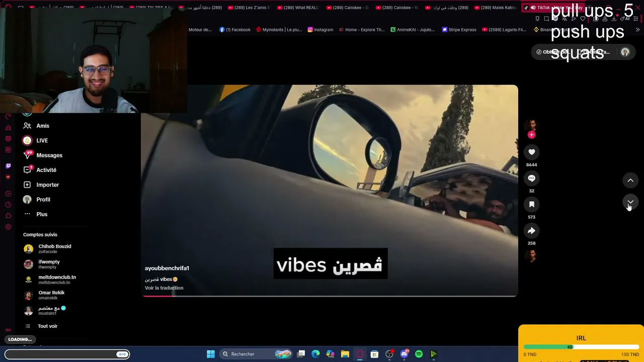Open the profile avatar at top right
Viewport: 644px width, 362px height.
[625, 52]
